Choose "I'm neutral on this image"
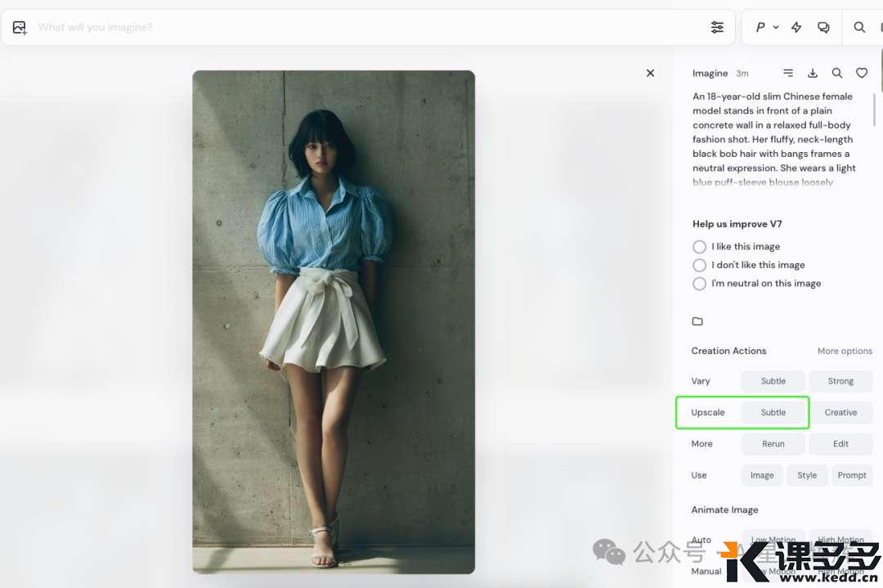 (x=699, y=284)
